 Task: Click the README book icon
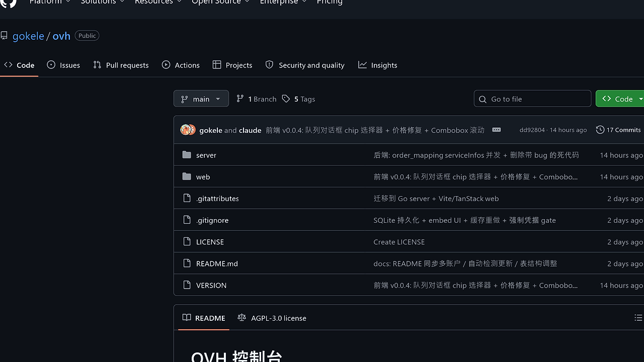coord(187,318)
